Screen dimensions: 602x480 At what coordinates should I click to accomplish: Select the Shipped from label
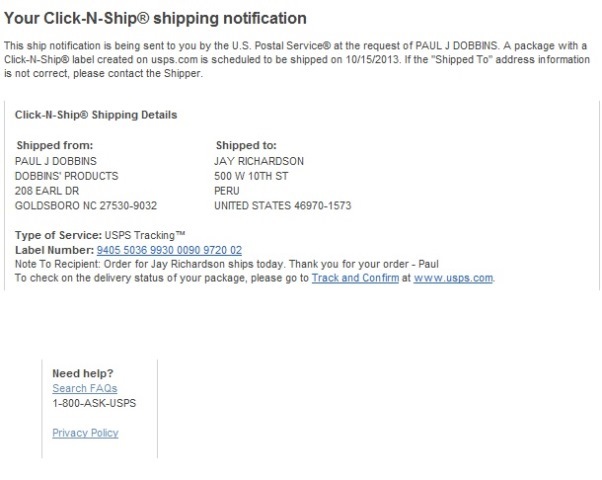click(55, 146)
